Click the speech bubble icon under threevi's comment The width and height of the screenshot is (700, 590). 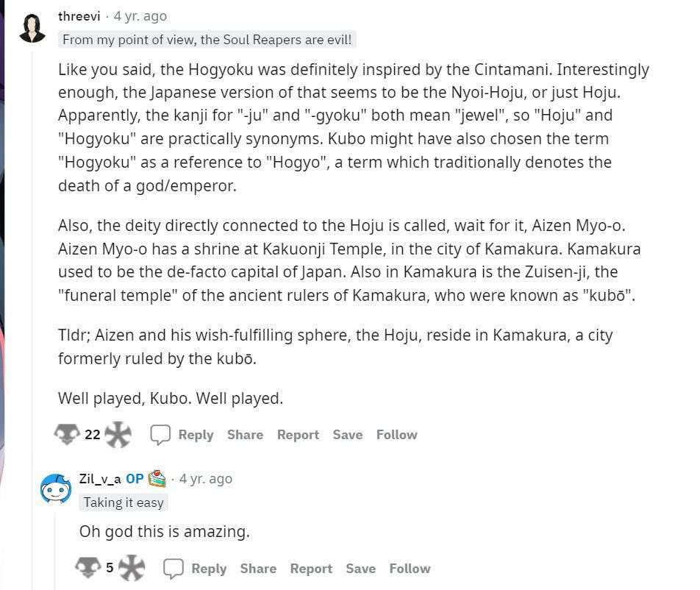click(160, 435)
